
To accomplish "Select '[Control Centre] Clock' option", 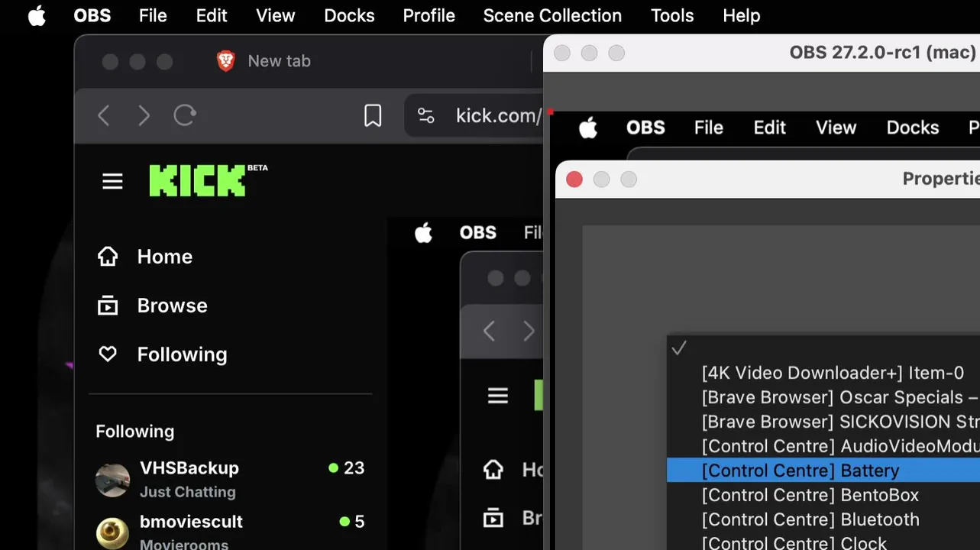I will click(823, 541).
